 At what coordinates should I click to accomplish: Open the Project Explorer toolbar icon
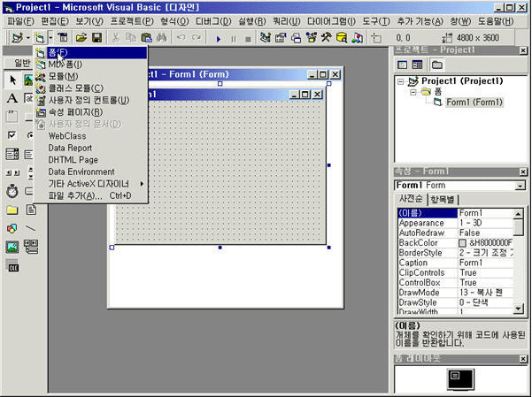point(265,38)
